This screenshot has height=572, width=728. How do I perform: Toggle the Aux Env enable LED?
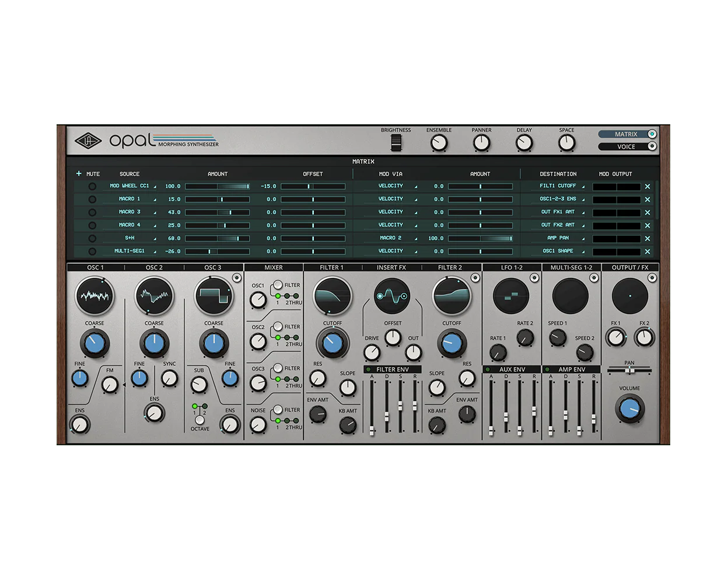pos(488,369)
